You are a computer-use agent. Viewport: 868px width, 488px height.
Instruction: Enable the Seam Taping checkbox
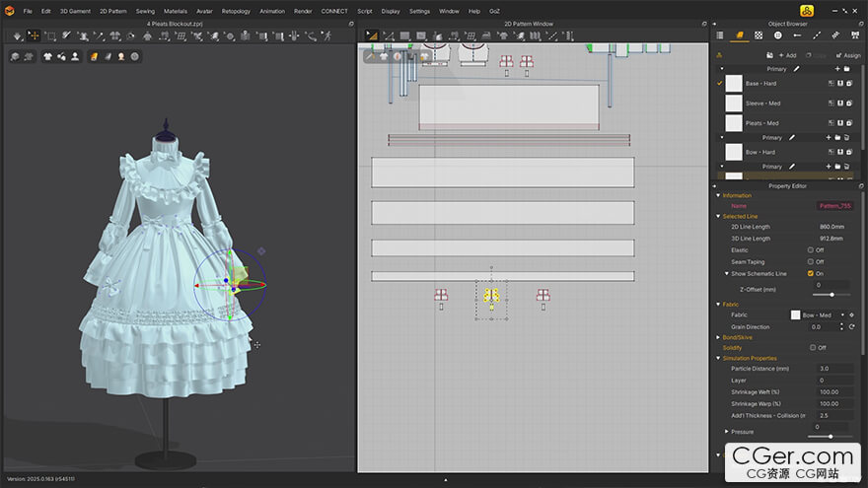coord(811,261)
